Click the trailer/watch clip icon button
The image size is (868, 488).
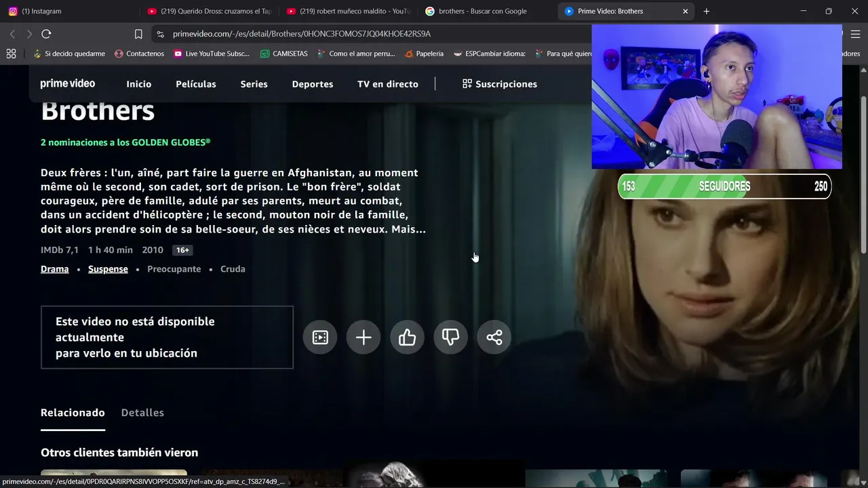pos(320,337)
